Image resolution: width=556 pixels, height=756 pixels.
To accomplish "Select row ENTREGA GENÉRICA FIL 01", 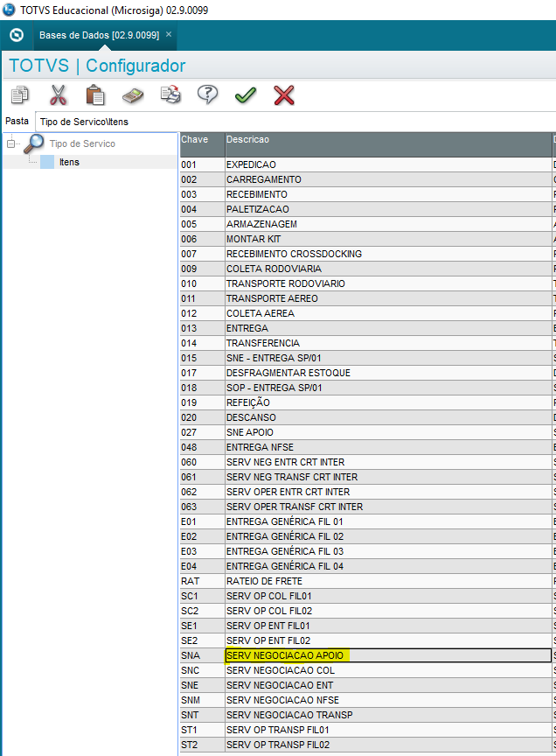I will [x=366, y=521].
